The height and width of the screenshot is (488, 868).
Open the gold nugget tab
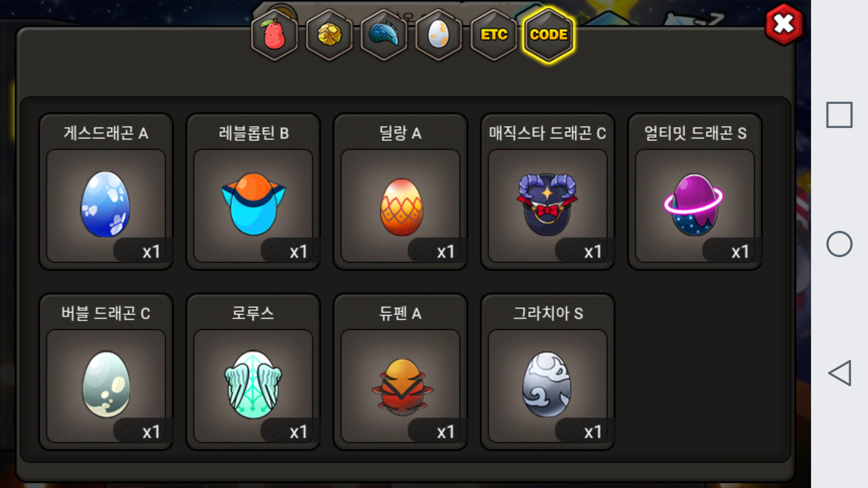coord(329,35)
